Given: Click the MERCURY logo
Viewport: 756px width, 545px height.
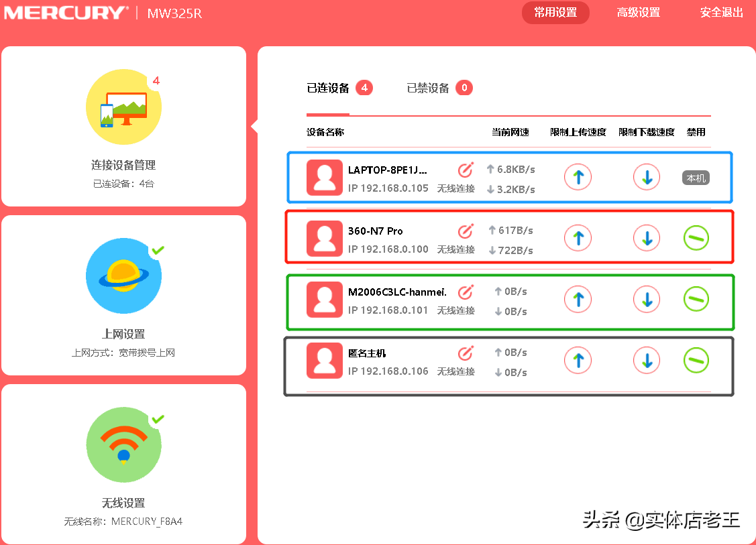Looking at the screenshot, I should 64,12.
